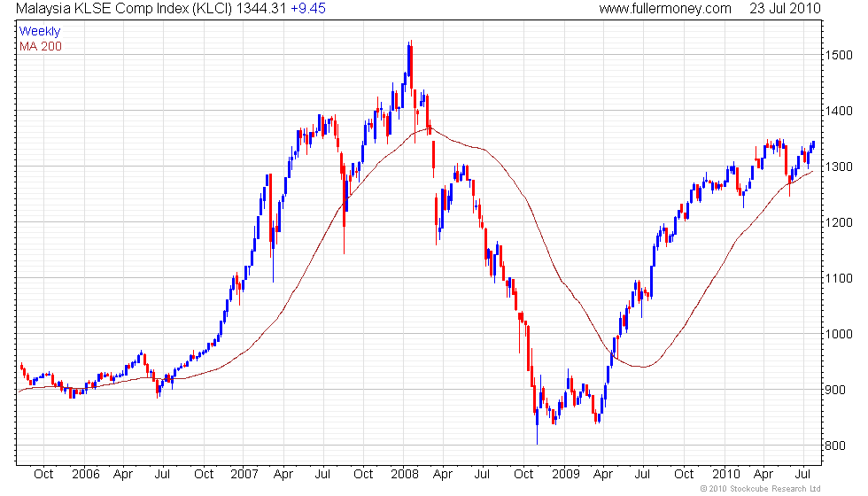Click the 2008 label on time axis
This screenshot has width=868, height=496.
click(x=405, y=474)
